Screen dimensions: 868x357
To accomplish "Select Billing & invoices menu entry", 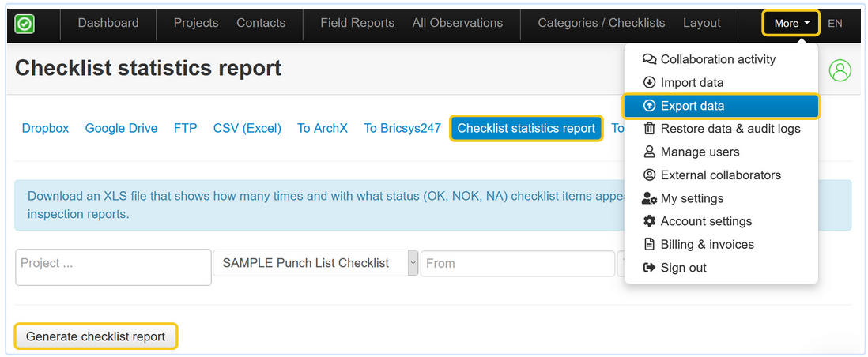I will click(707, 245).
